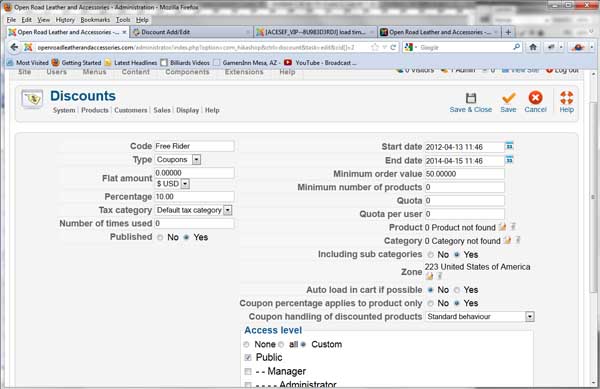Click the Firefox back arrow button
The height and width of the screenshot is (389, 600).
pyautogui.click(x=14, y=47)
